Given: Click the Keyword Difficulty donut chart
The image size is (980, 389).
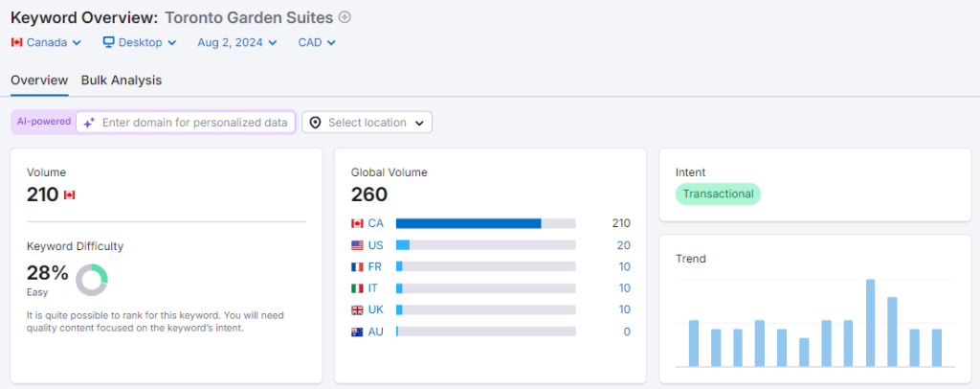Looking at the screenshot, I should click(x=92, y=280).
